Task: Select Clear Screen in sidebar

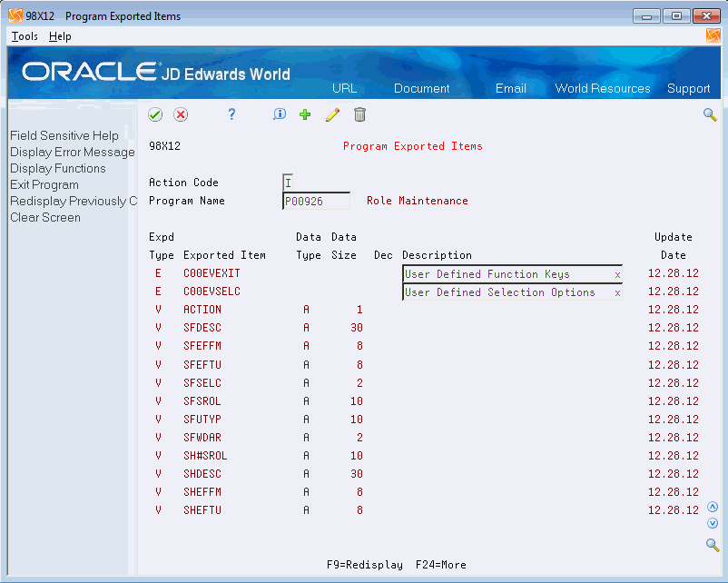Action: pos(45,217)
